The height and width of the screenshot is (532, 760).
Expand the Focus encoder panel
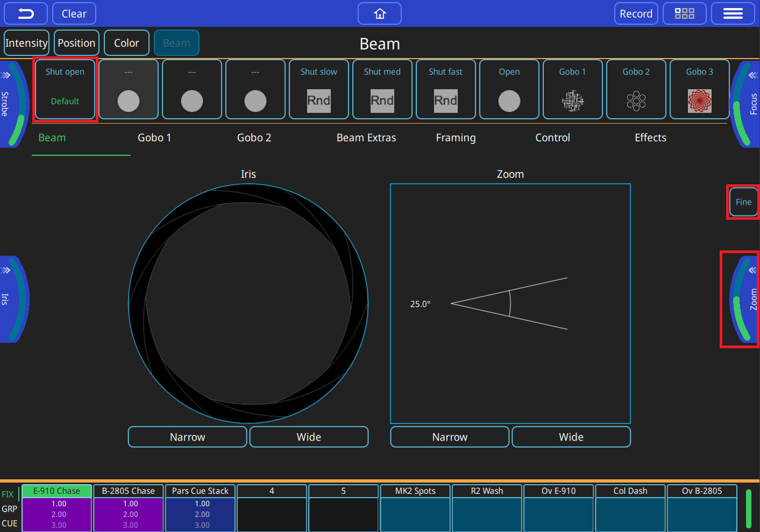pyautogui.click(x=752, y=75)
